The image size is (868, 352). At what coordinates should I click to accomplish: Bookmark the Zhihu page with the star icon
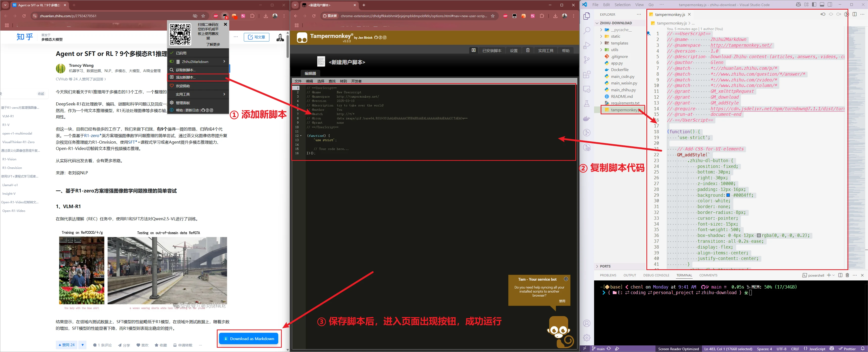pos(203,16)
